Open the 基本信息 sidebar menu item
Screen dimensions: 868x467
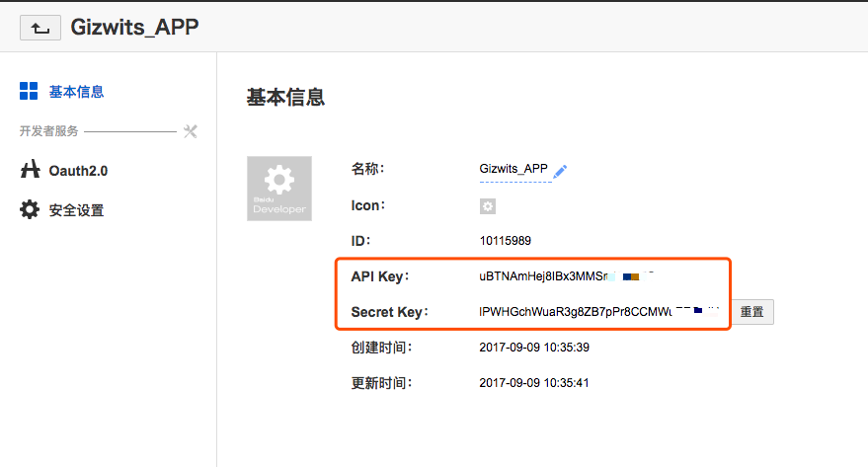point(76,92)
